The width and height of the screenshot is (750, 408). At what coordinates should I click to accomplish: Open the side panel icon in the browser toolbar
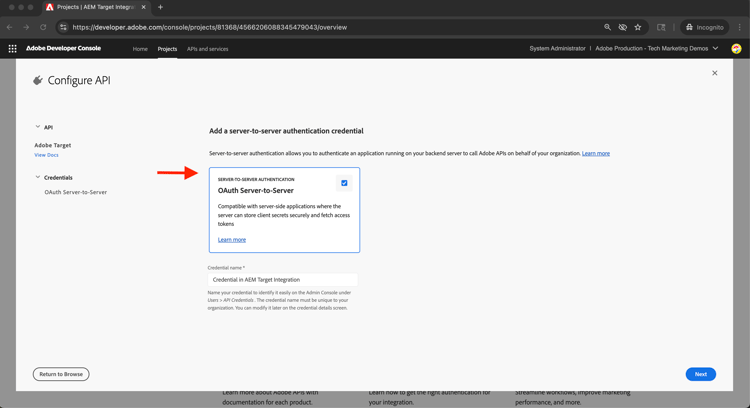click(661, 27)
